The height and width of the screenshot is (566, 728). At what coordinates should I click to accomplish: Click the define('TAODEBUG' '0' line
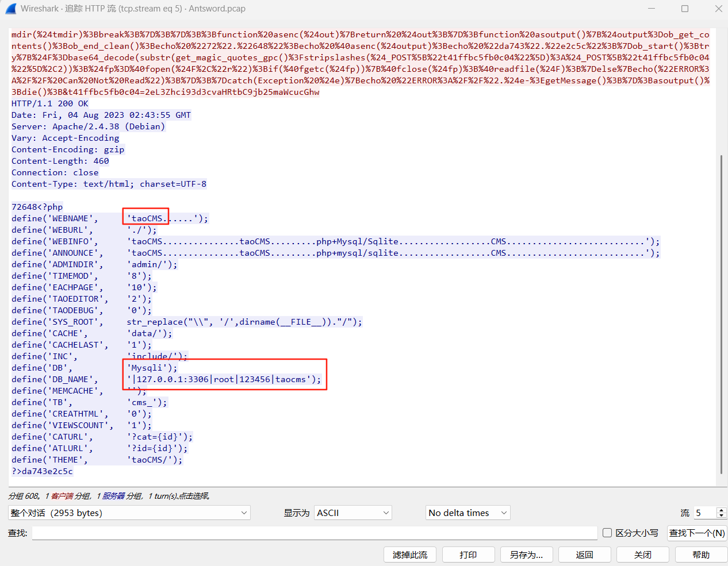[82, 310]
